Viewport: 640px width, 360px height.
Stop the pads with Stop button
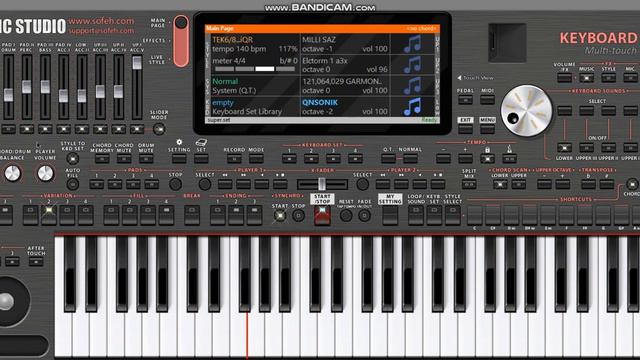pyautogui.click(x=176, y=184)
